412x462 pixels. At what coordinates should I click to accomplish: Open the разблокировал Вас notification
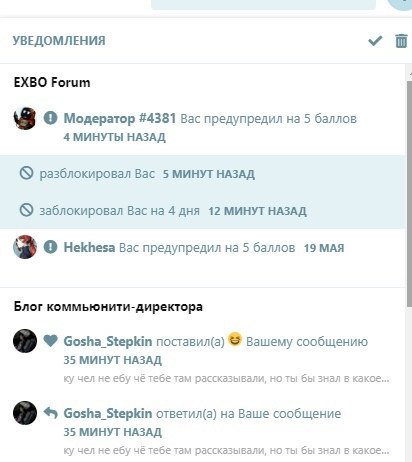203,173
